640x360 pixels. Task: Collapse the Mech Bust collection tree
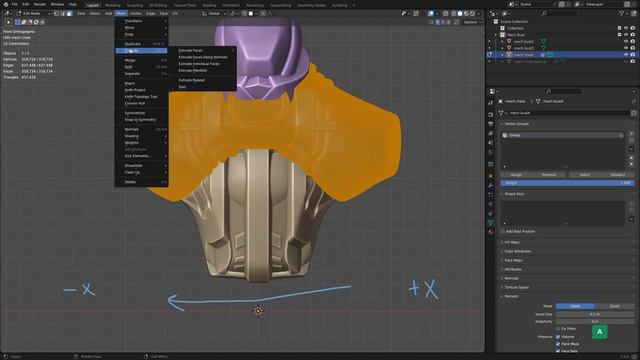point(496,35)
